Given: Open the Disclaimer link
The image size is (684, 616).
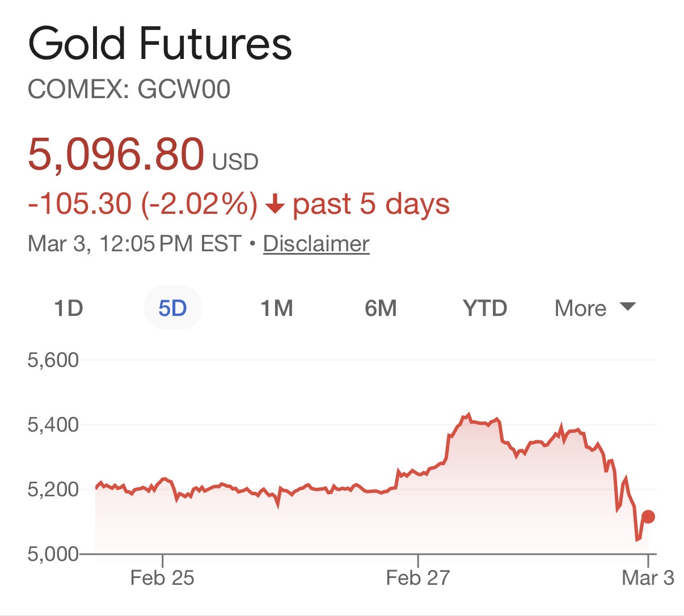Looking at the screenshot, I should tap(316, 244).
